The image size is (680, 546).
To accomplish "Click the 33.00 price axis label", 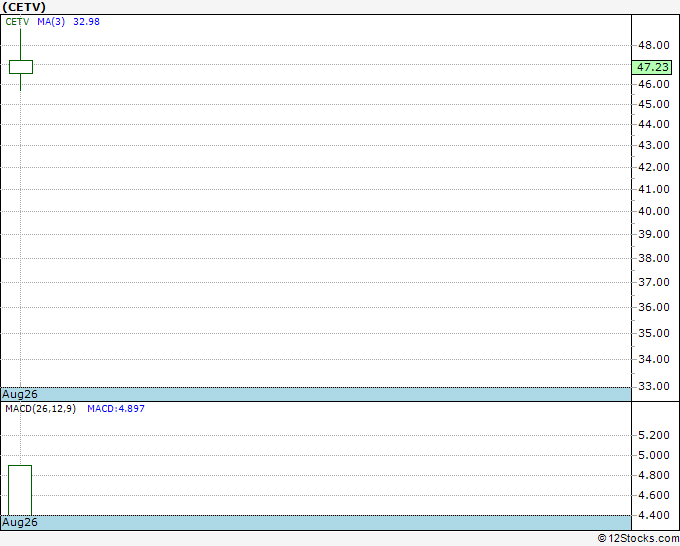I will (654, 386).
